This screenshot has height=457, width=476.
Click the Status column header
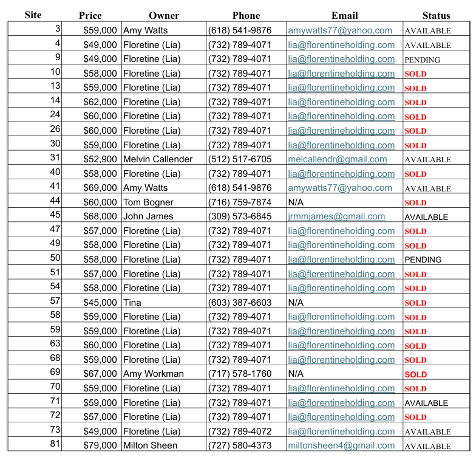coord(436,16)
